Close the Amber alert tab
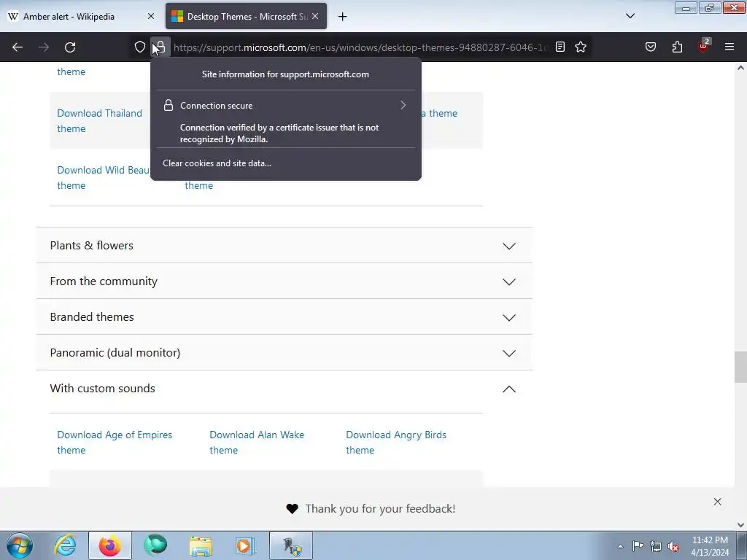 pos(150,16)
